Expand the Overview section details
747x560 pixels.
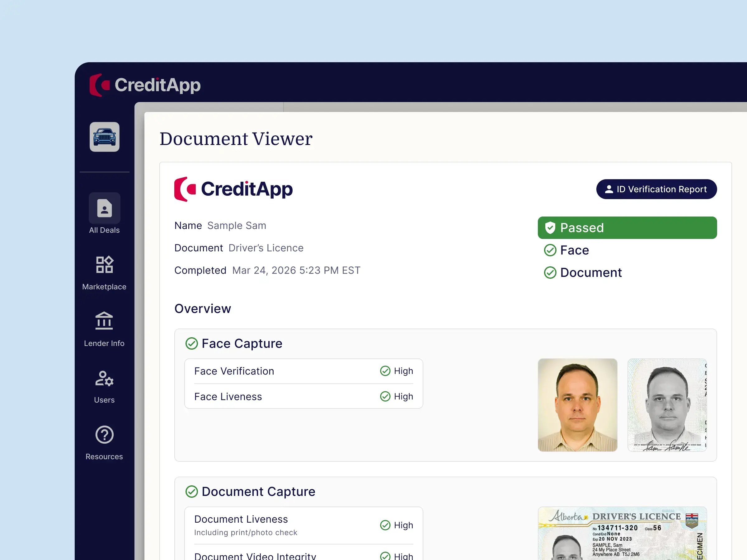203,309
